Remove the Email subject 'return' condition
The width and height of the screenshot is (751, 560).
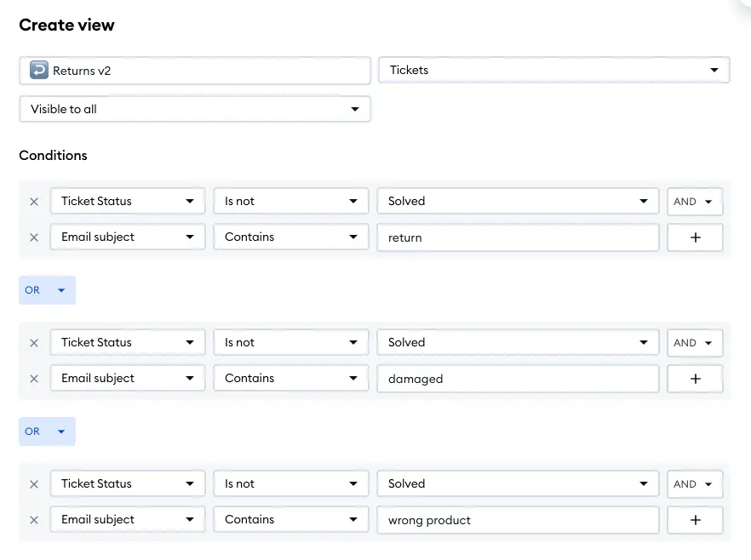tap(34, 237)
